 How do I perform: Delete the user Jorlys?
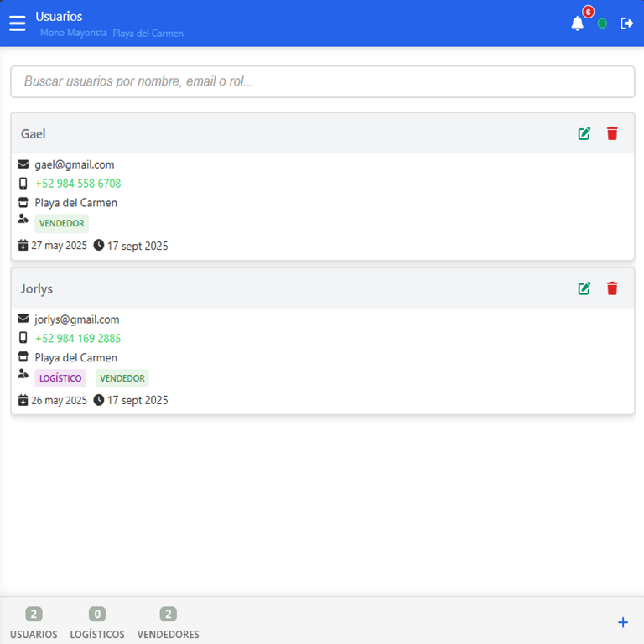click(x=612, y=288)
